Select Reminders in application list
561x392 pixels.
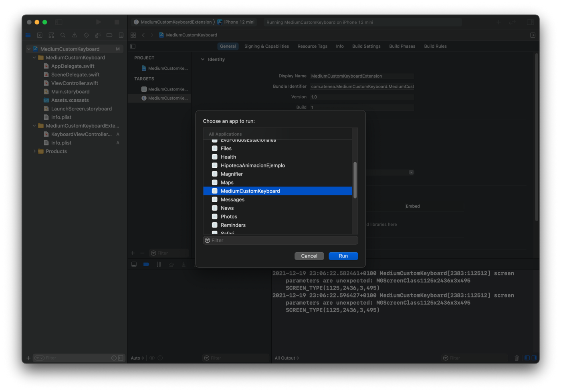pyautogui.click(x=277, y=225)
